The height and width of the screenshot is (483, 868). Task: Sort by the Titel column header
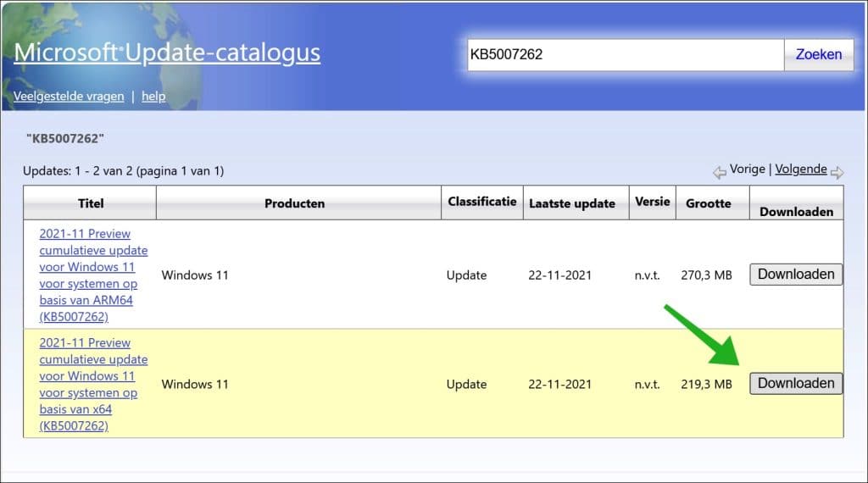point(90,203)
